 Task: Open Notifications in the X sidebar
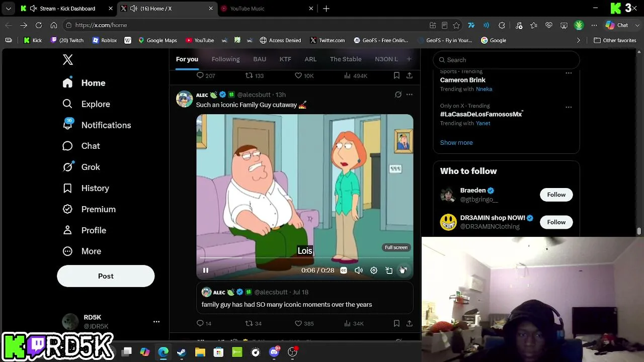pyautogui.click(x=97, y=125)
